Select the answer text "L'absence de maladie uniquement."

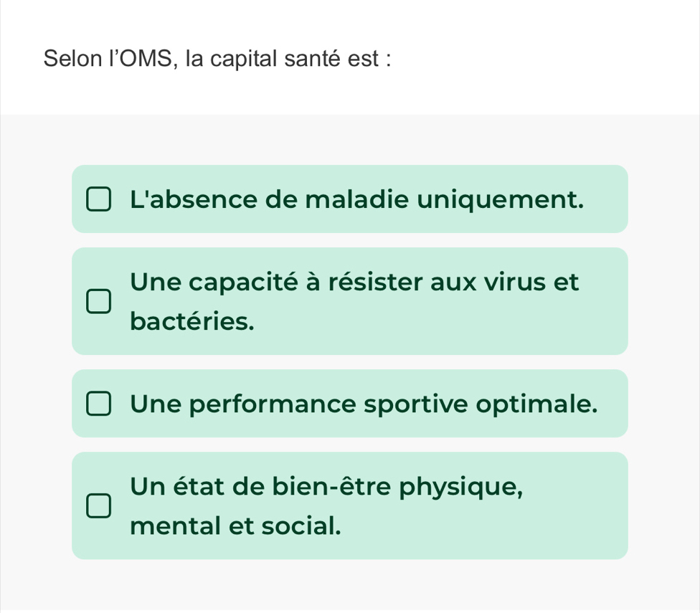357,199
